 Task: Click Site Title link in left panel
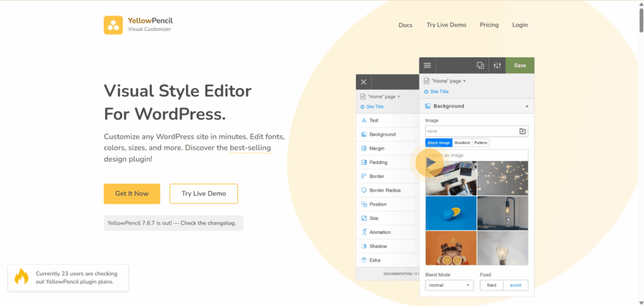[375, 107]
